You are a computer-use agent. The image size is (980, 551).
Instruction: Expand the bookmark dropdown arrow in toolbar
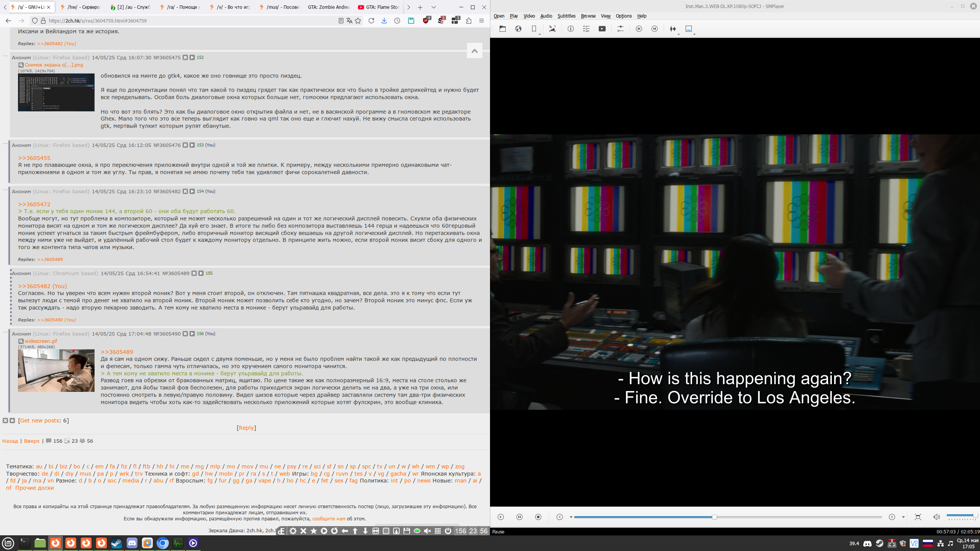click(540, 34)
